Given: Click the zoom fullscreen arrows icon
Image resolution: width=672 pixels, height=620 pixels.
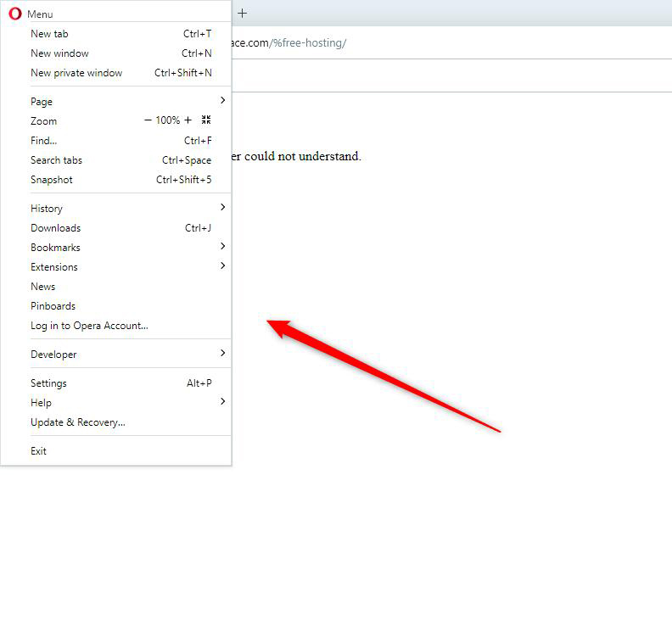Looking at the screenshot, I should pyautogui.click(x=206, y=120).
